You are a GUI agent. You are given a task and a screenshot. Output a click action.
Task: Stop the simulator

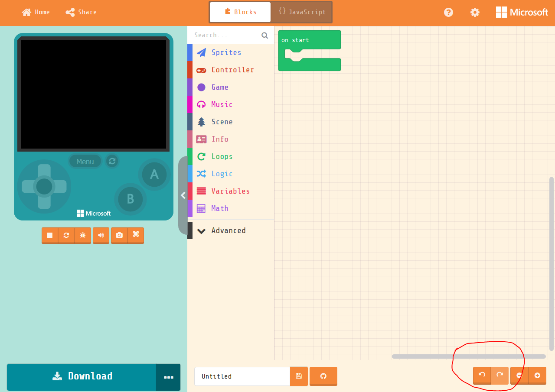[50, 235]
